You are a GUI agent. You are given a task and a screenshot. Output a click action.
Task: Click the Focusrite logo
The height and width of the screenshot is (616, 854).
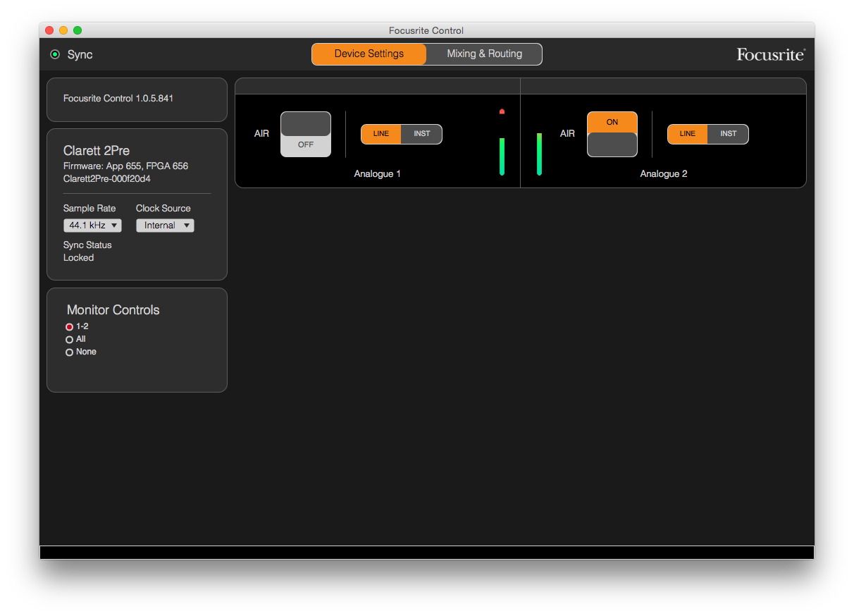[771, 54]
